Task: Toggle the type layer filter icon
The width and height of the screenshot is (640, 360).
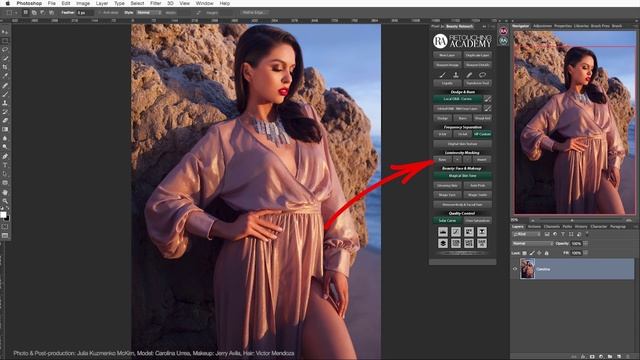Action: pyautogui.click(x=563, y=234)
